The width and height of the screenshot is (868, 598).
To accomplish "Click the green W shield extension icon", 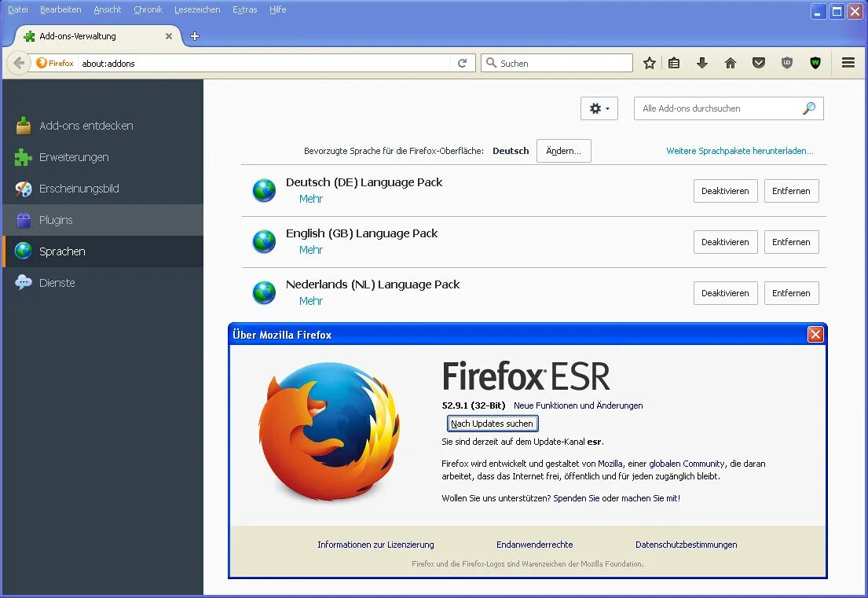I will pyautogui.click(x=815, y=63).
